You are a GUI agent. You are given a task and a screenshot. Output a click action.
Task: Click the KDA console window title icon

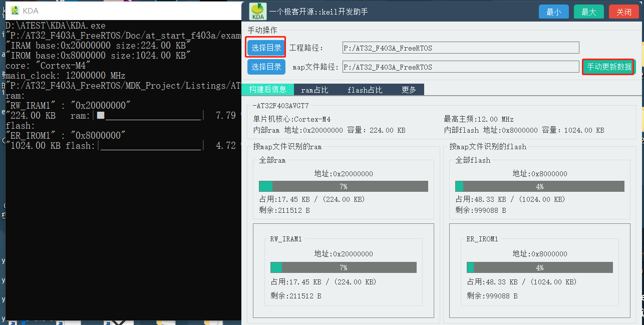point(15,11)
